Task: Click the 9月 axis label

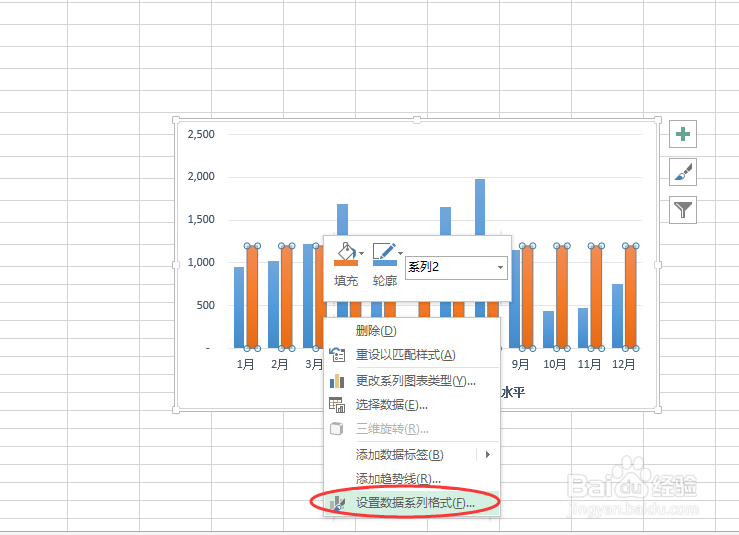Action: [x=520, y=364]
